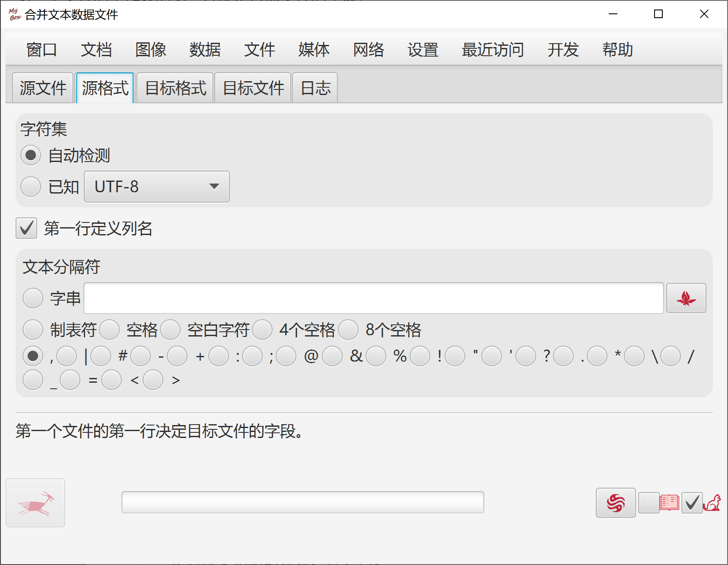The width and height of the screenshot is (728, 565).
Task: Click the red leaf button beside string field
Action: tap(686, 298)
